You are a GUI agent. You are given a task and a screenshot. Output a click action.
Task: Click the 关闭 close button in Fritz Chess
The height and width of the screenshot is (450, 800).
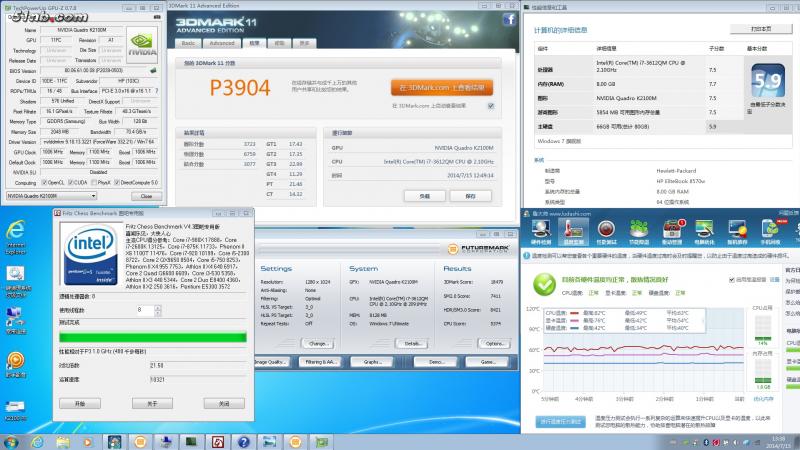[x=224, y=404]
